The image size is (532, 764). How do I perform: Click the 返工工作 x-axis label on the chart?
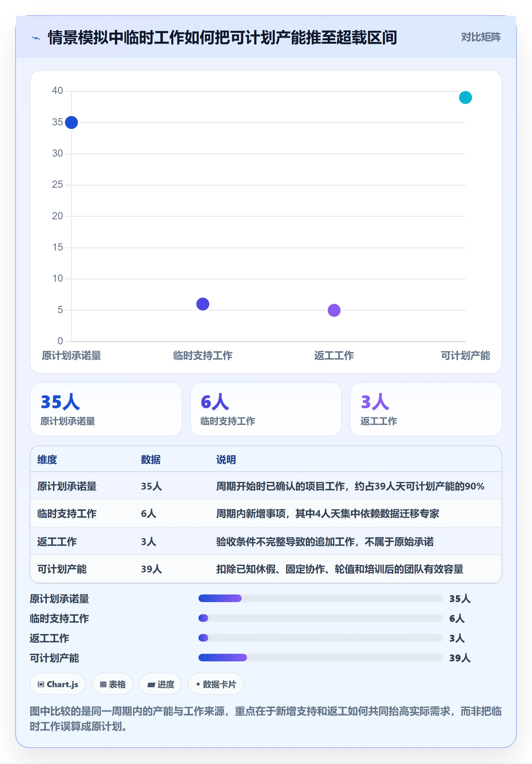[334, 356]
